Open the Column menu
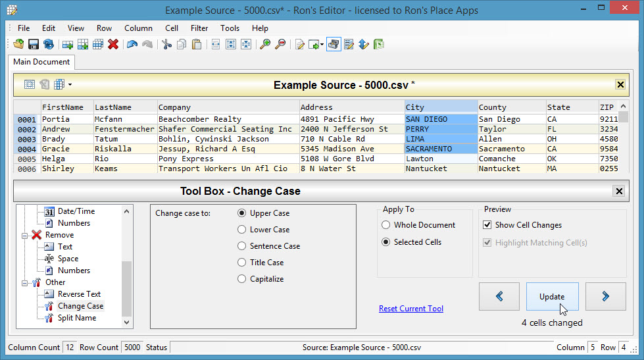644x360 pixels. (138, 28)
